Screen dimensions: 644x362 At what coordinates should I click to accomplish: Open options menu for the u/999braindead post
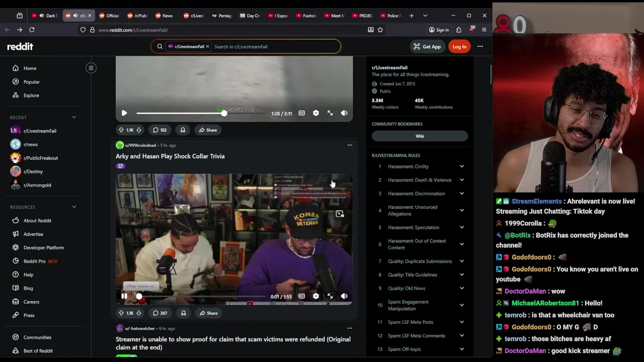click(x=350, y=145)
